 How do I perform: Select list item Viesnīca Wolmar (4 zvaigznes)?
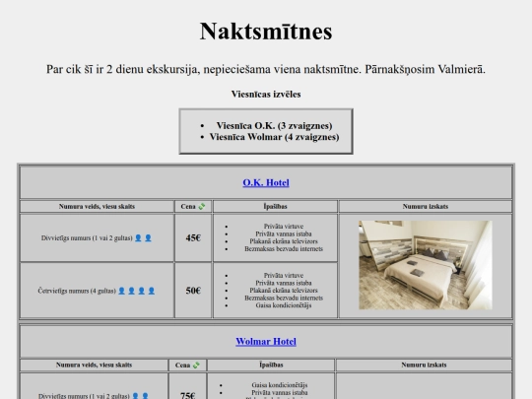click(x=274, y=137)
